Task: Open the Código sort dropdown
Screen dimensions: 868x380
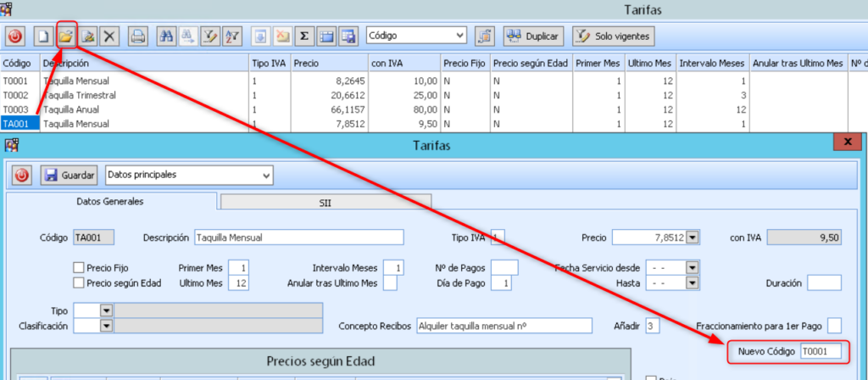Action: coord(459,36)
